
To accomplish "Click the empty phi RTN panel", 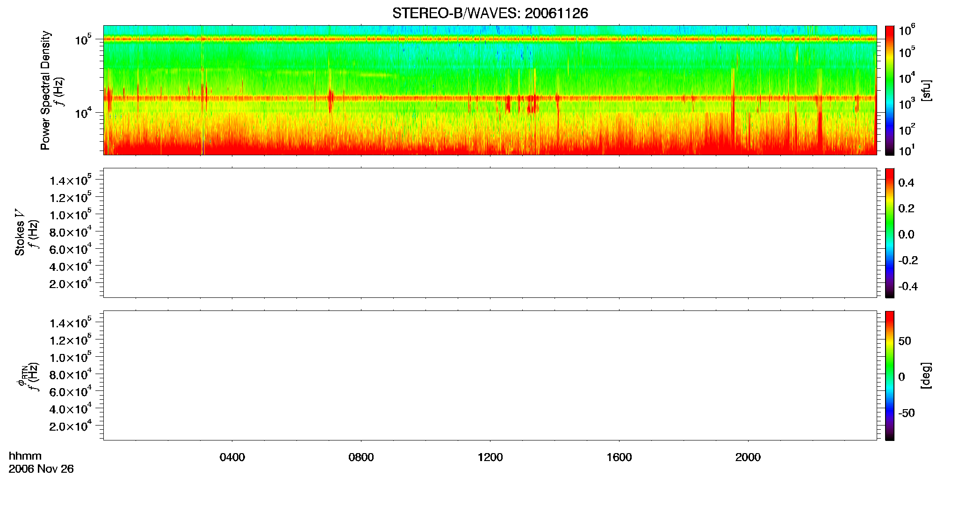I will pos(490,375).
